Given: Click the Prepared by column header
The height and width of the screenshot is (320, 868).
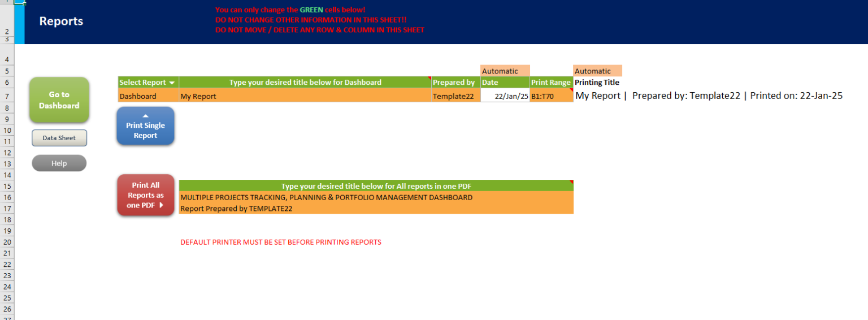Looking at the screenshot, I should tap(455, 83).
